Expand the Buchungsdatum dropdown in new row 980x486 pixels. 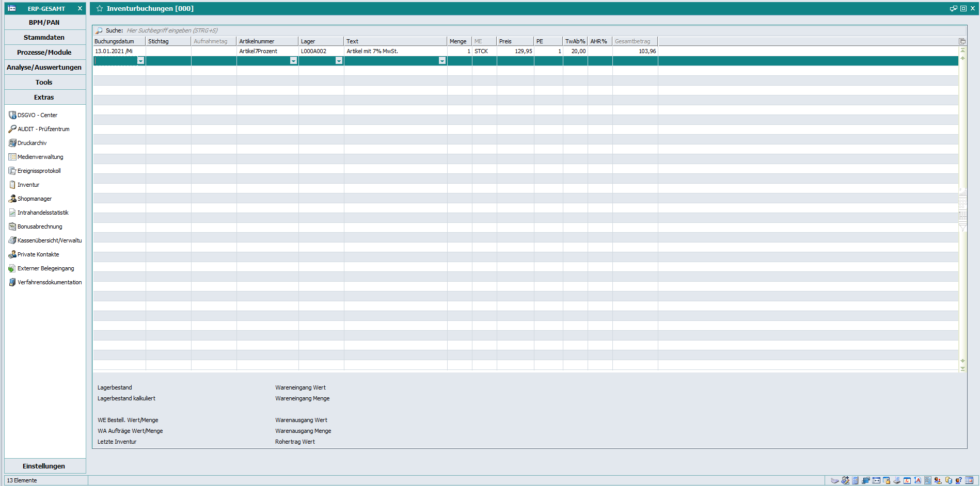point(140,61)
